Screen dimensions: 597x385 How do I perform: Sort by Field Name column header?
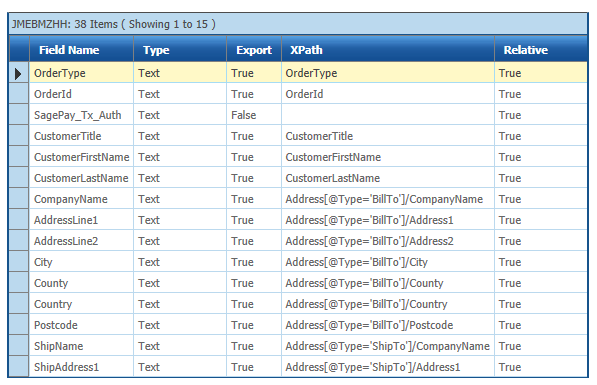[81, 50]
